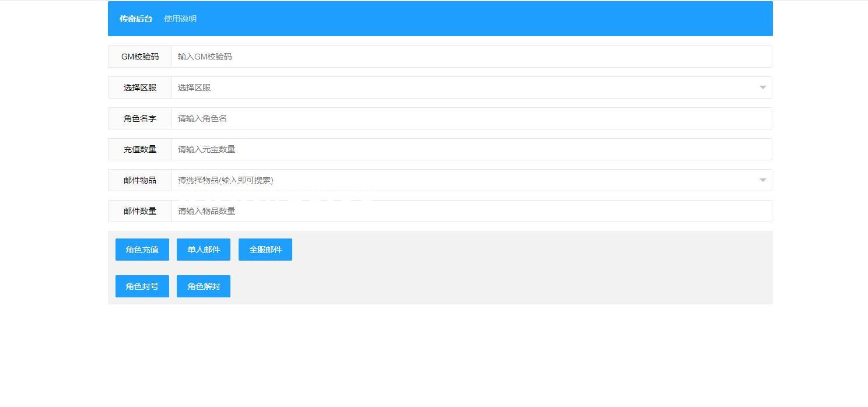Focus the GM校验码 input field

click(x=471, y=57)
